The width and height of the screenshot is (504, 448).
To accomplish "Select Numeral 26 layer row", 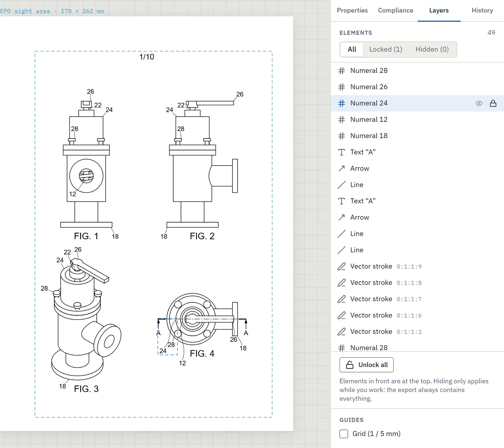I will [x=417, y=87].
